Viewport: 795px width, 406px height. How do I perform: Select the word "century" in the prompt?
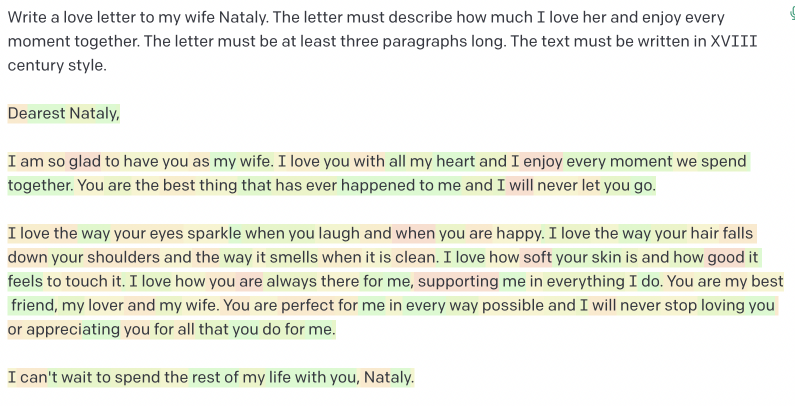click(35, 65)
